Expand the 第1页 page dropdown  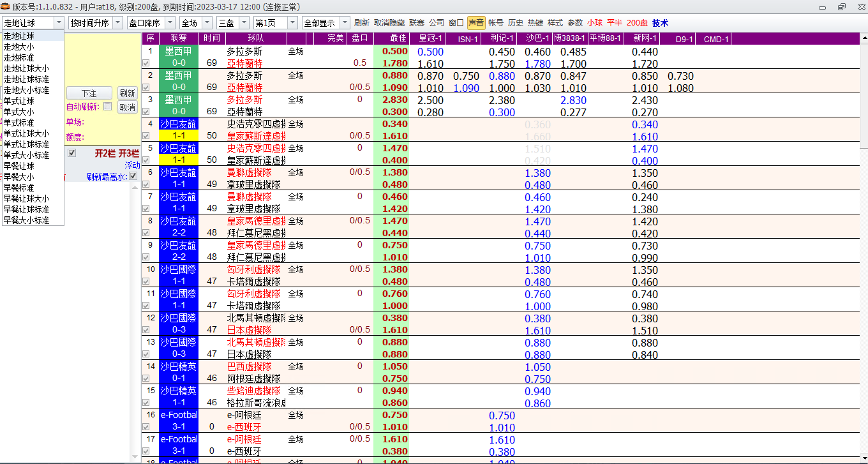click(x=292, y=23)
